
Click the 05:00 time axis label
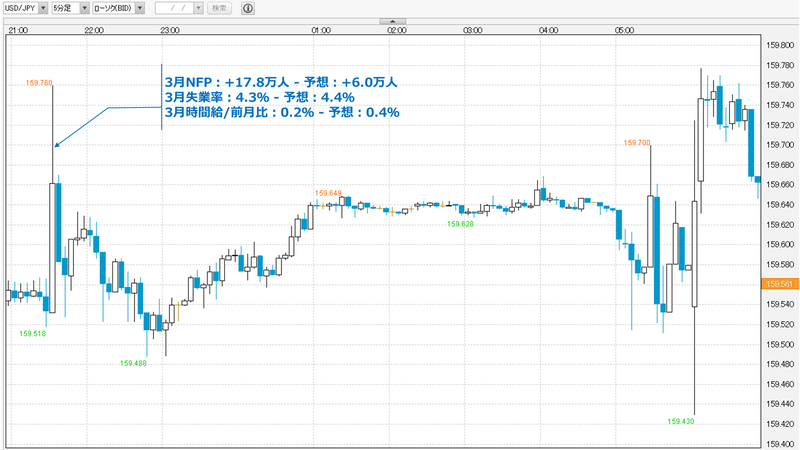tap(624, 30)
